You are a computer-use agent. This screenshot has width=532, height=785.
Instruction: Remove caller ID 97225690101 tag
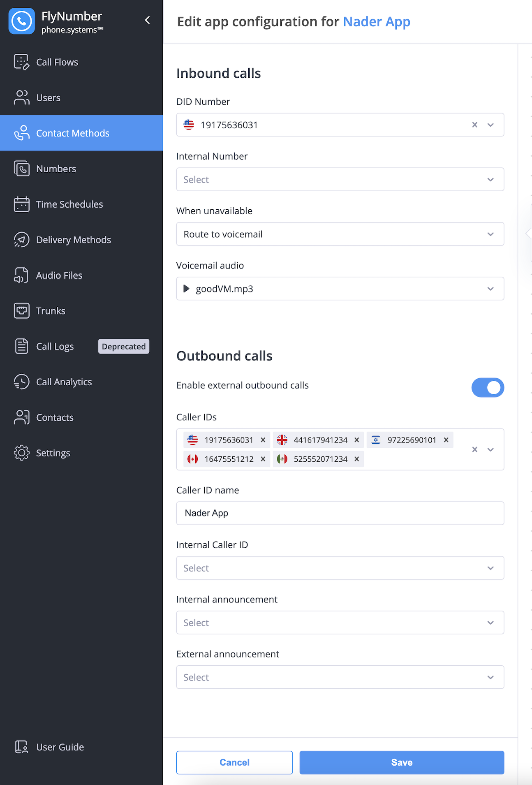tap(446, 440)
